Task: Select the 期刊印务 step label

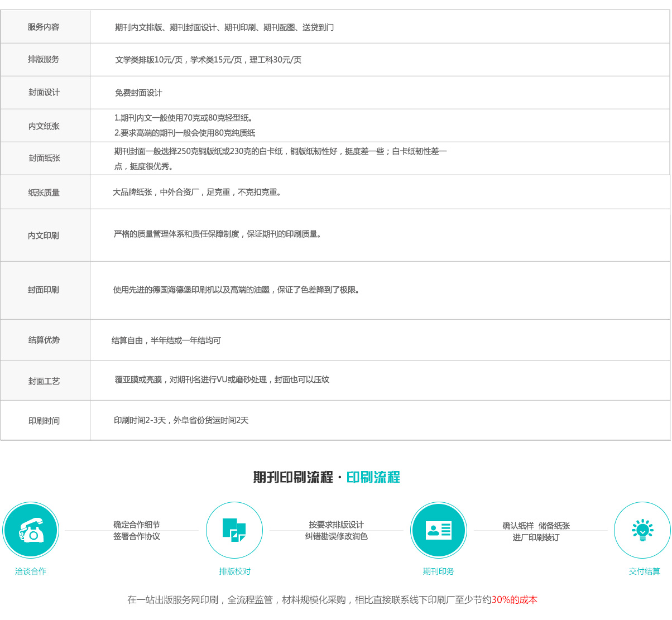Action: tap(438, 571)
